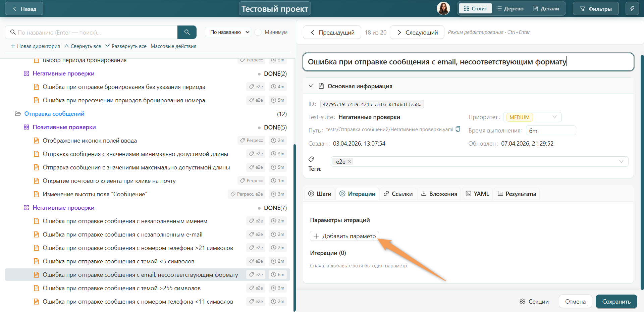This screenshot has height=312, width=644.
Task: Open the Фильтры panel
Action: tap(596, 9)
